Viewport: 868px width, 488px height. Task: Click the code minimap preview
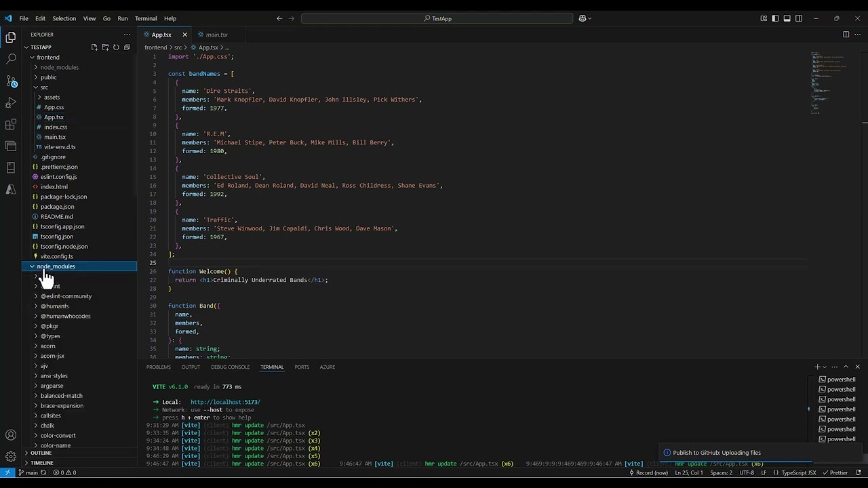pyautogui.click(x=829, y=83)
